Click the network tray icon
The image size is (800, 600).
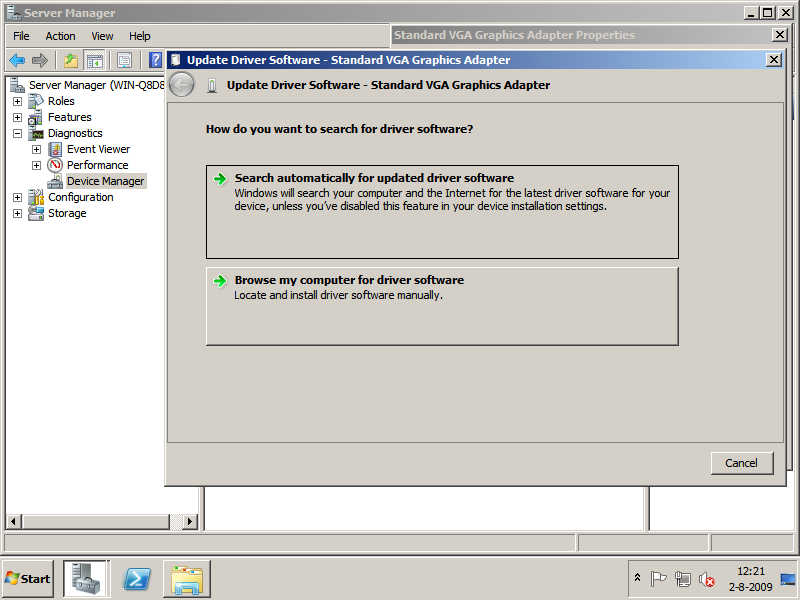coord(683,579)
